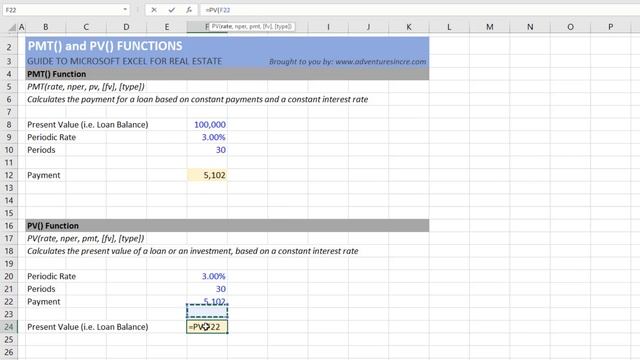Screen dimensions: 640x360
Task: Select the 'Payment' label in row 22
Action: click(x=43, y=302)
